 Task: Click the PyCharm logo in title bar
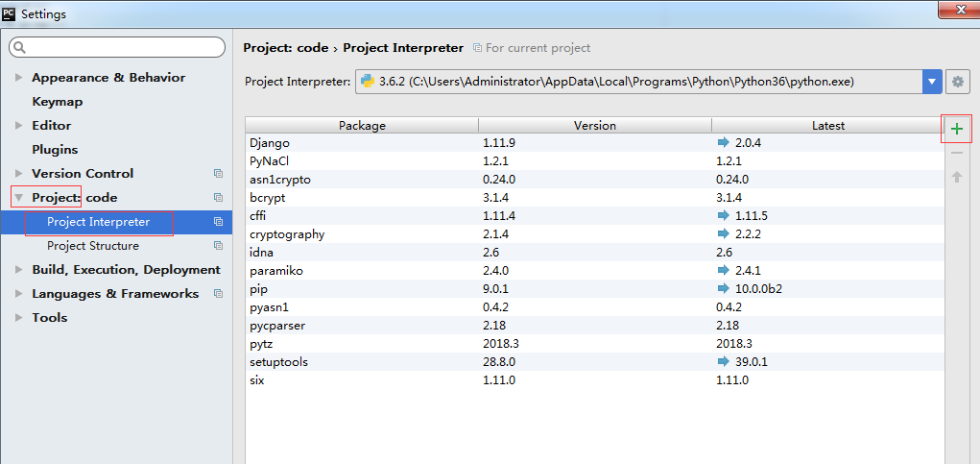pyautogui.click(x=10, y=13)
